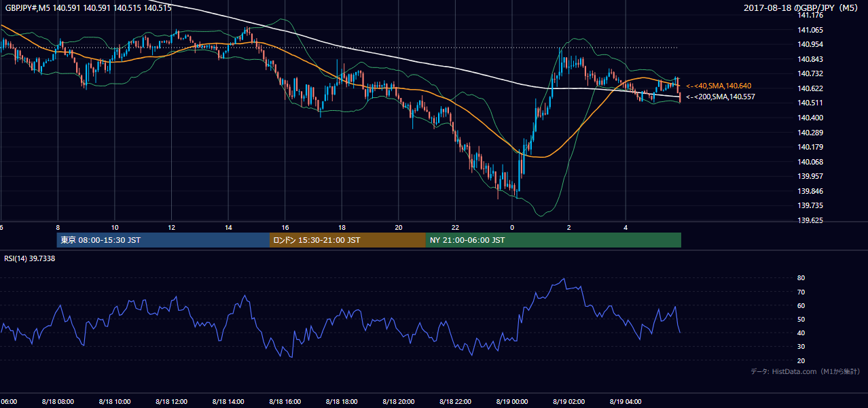
Task: Click the 140.843 price axis label
Action: pos(811,59)
